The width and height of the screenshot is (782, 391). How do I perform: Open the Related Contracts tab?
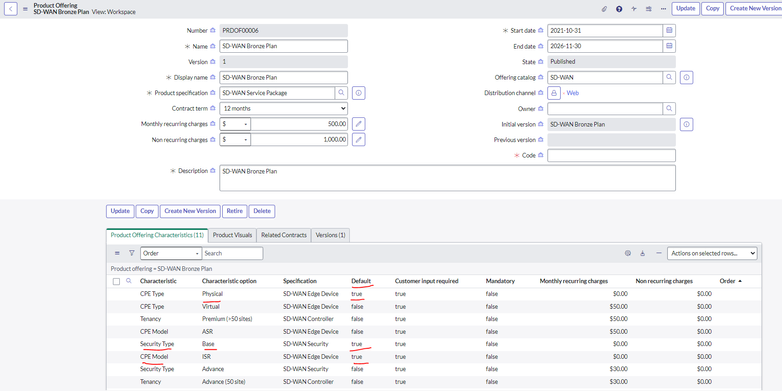click(x=284, y=235)
